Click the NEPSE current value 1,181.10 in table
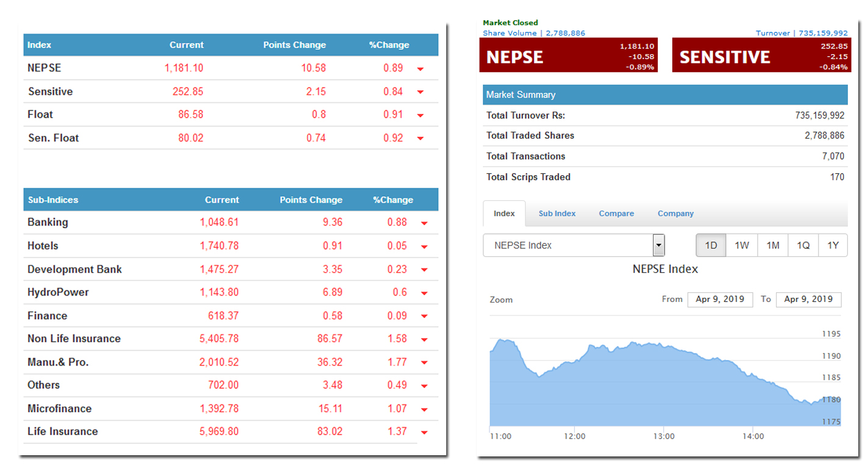The image size is (868, 468). (x=184, y=68)
